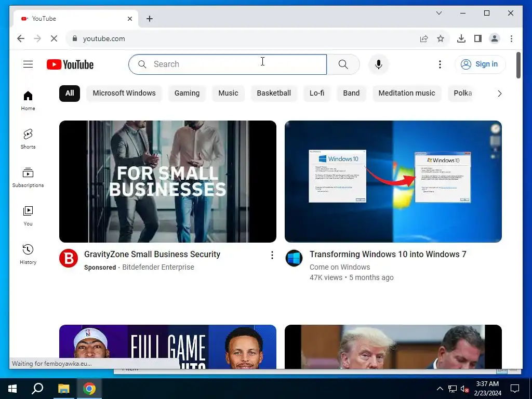The height and width of the screenshot is (399, 532).
Task: Share this page from the address bar
Action: [x=424, y=38]
